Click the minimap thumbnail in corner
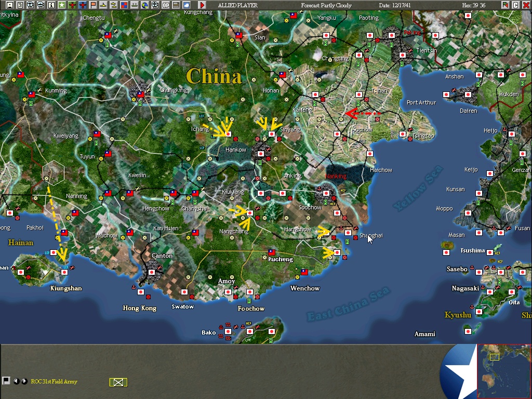The width and height of the screenshot is (532, 399). point(504,371)
